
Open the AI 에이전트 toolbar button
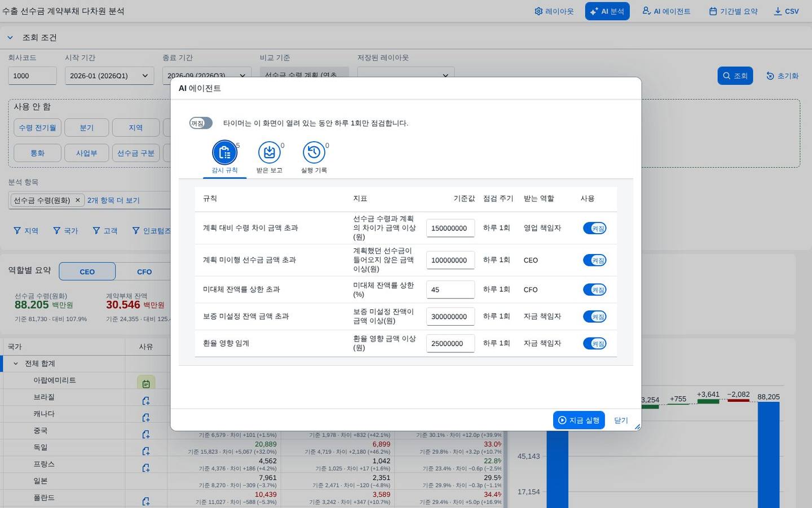click(666, 11)
